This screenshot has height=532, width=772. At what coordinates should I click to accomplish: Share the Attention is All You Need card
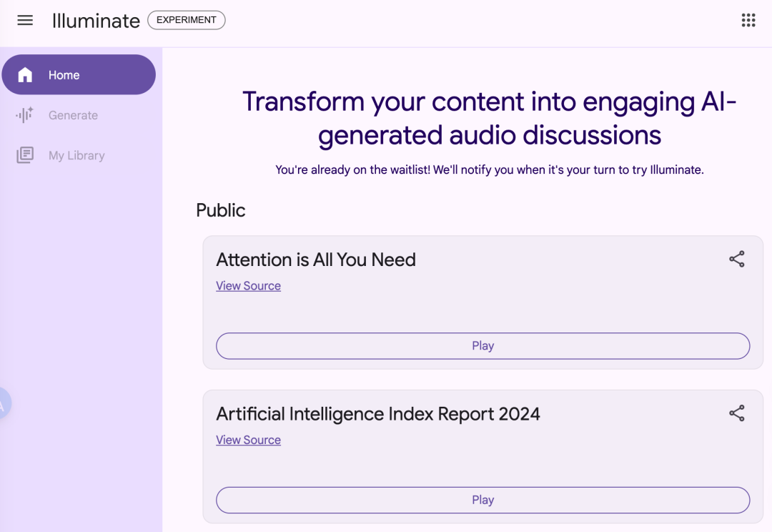tap(736, 259)
